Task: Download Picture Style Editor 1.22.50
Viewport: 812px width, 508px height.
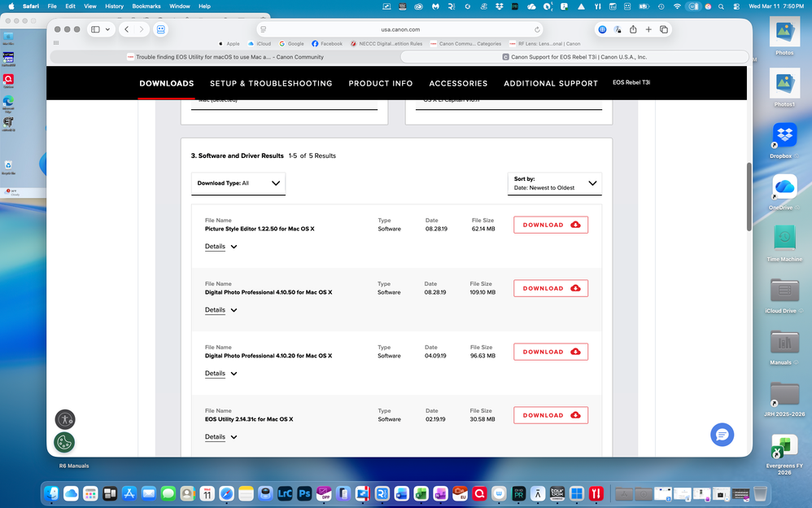Action: coord(551,225)
